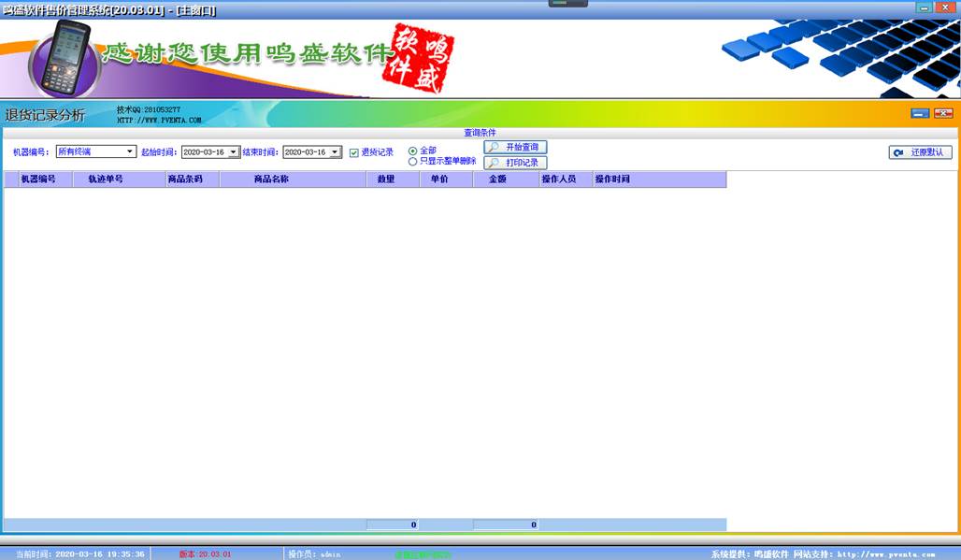Click the handheld scanner device logo
Screen dimensions: 961x560
63,58
